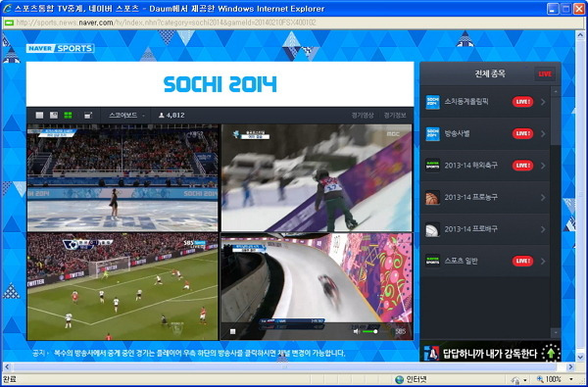Click the address bar URL field
This screenshot has height=387, width=588.
[292, 23]
